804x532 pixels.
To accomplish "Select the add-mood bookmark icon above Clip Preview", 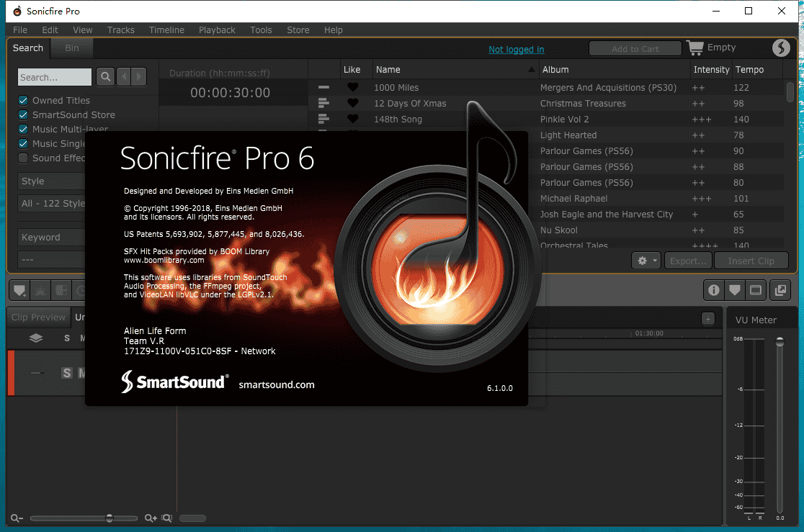I will tap(19, 290).
